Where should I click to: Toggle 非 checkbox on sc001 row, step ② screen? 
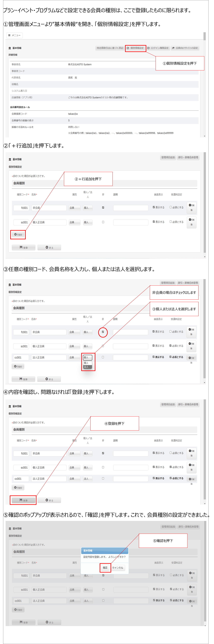(103, 222)
